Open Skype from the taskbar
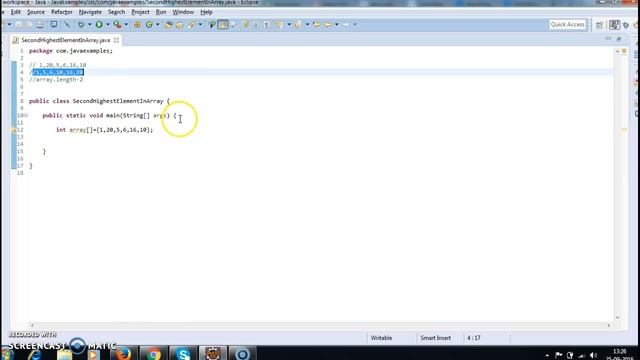 pyautogui.click(x=183, y=354)
